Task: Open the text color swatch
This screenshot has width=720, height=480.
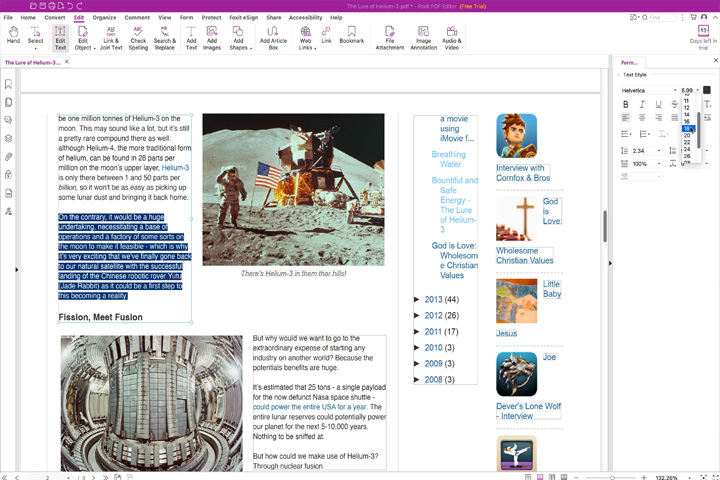Action: point(707,90)
